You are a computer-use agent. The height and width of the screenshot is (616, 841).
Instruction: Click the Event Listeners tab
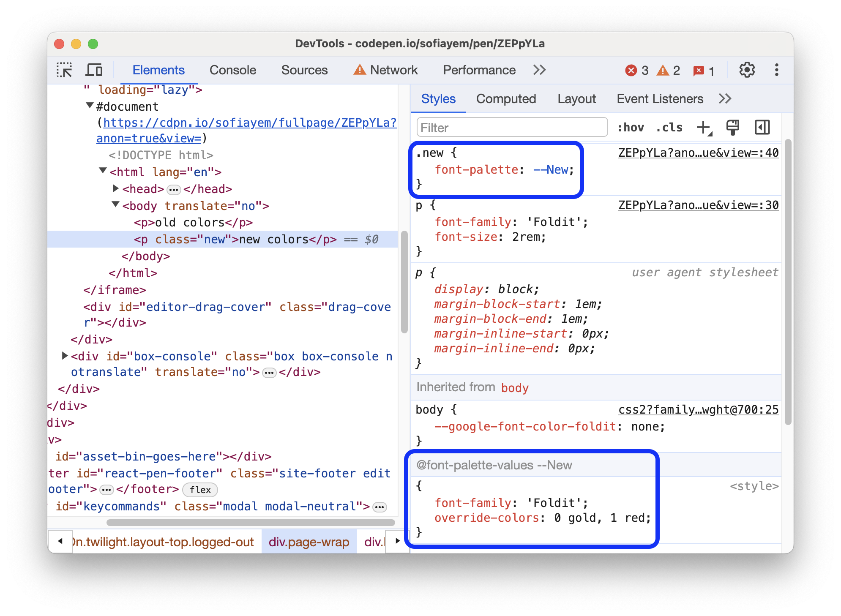coord(680,99)
